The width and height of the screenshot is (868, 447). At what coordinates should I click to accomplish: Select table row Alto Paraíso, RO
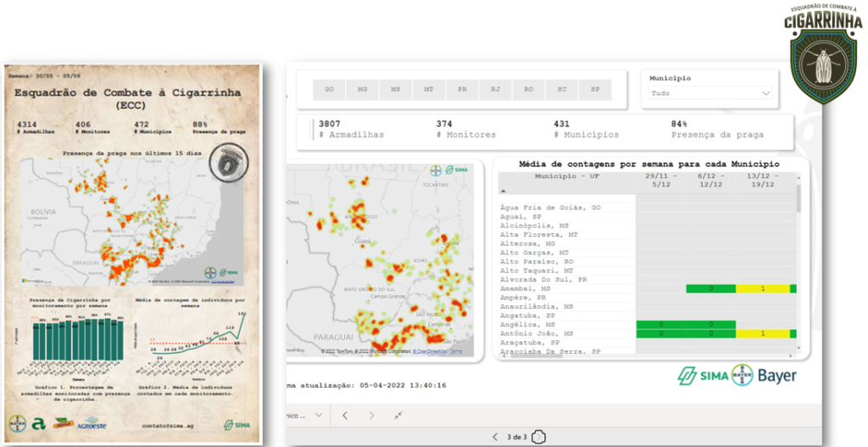(537, 261)
